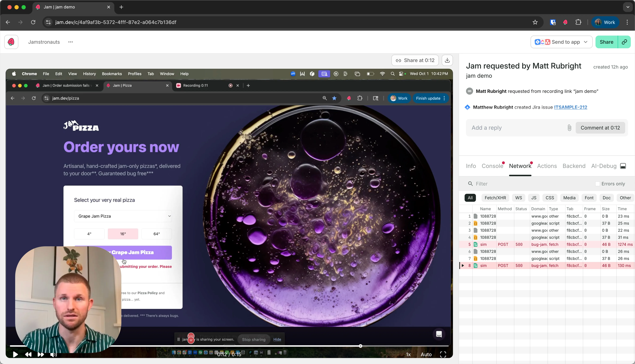The width and height of the screenshot is (635, 364).
Task: Click the attachment paperclip icon in reply box
Action: pos(569,128)
